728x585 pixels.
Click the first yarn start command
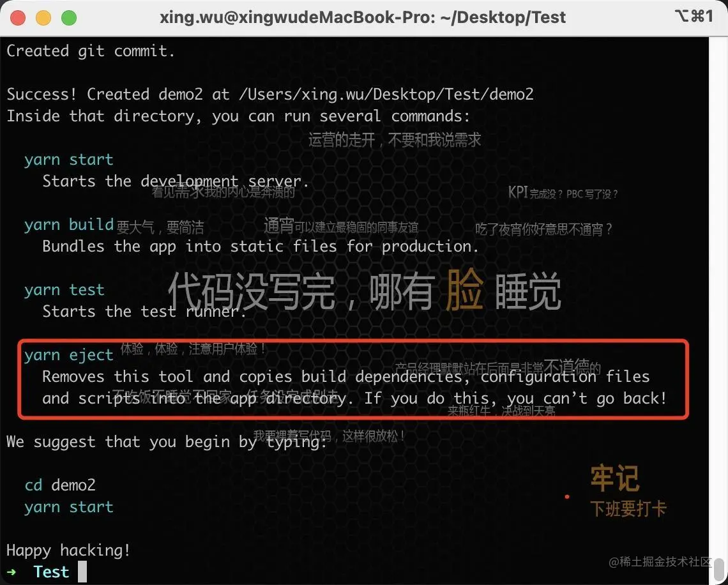click(x=69, y=160)
